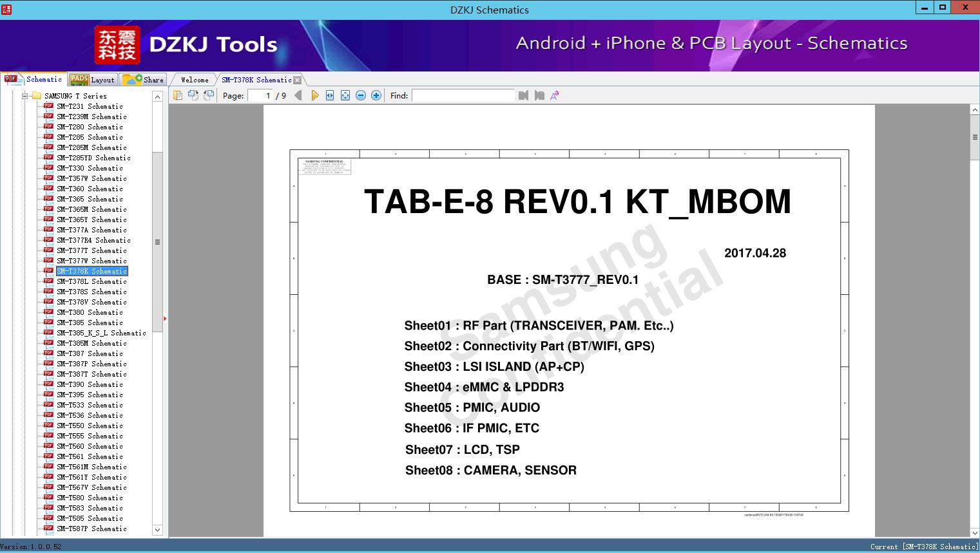This screenshot has height=553, width=980.
Task: Select SM-T387P Schematic
Action: pyautogui.click(x=91, y=364)
